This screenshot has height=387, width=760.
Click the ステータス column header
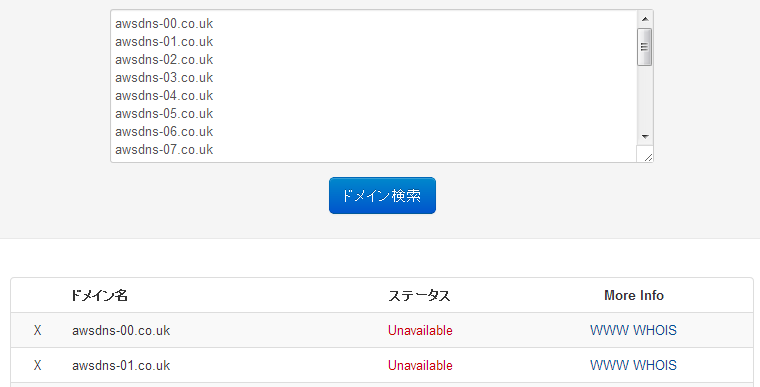[x=419, y=295]
